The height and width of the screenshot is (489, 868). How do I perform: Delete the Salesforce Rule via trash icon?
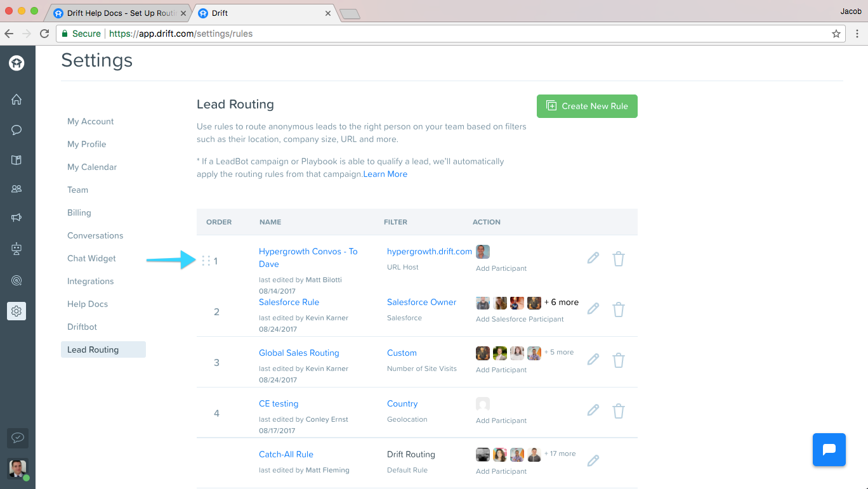pos(619,310)
